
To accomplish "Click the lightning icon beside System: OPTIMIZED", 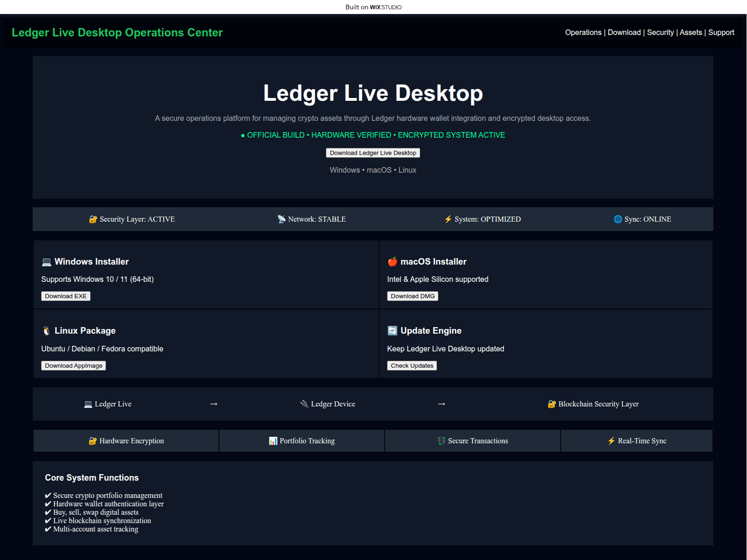I will coord(448,219).
